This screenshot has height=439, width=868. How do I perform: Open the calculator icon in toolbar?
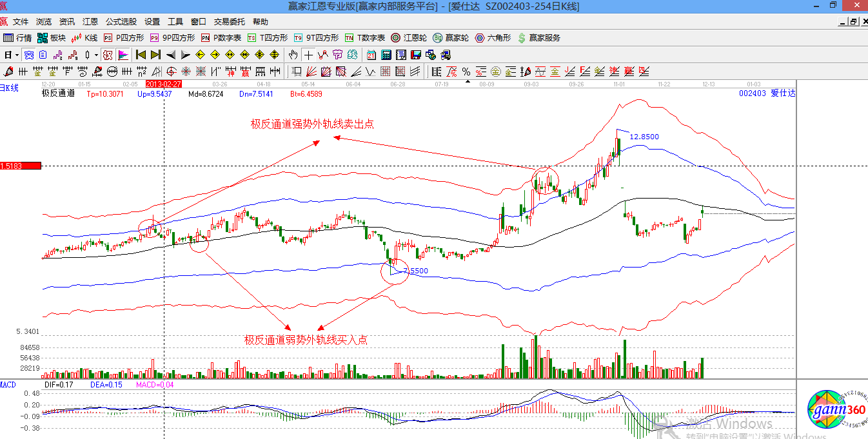pos(386,55)
